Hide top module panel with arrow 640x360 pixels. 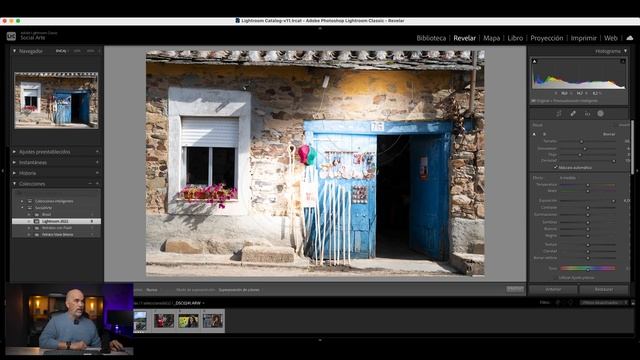click(320, 29)
